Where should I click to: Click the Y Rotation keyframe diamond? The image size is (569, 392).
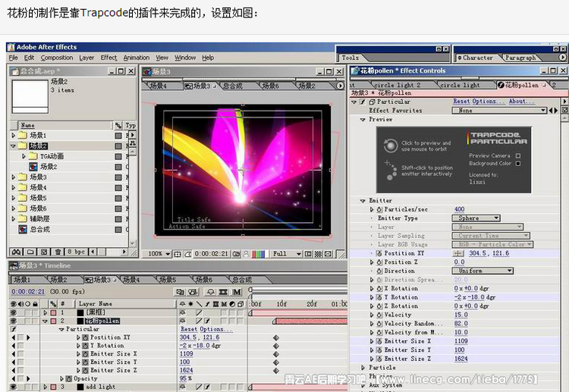(276, 346)
